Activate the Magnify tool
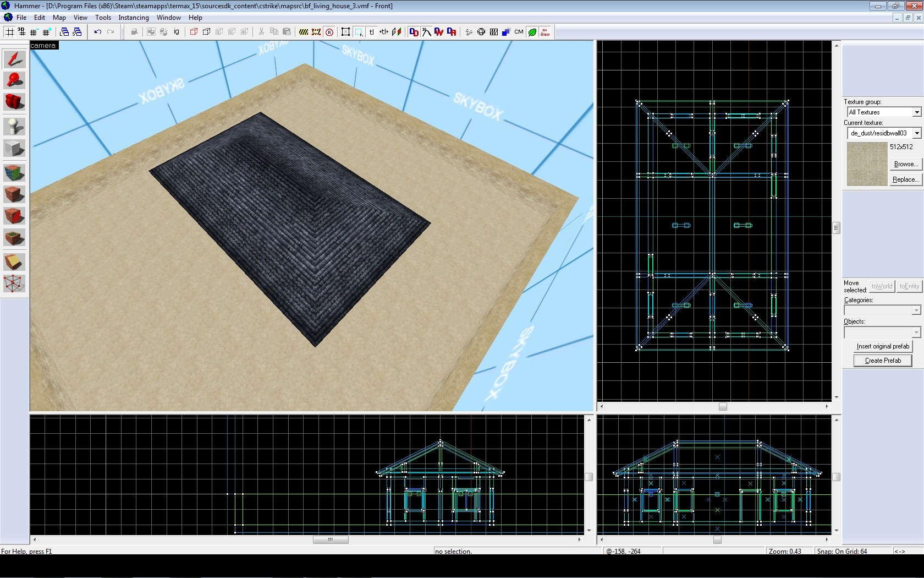924x578 pixels. click(14, 80)
